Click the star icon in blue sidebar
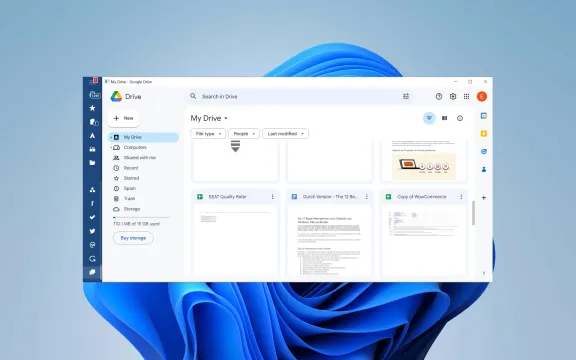This screenshot has width=576, height=360. 93,108
